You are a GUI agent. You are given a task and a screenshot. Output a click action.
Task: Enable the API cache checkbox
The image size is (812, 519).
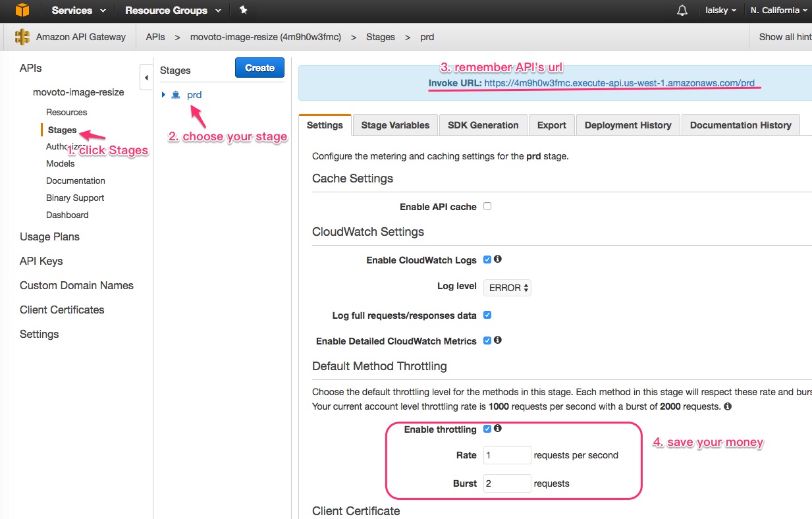(487, 206)
